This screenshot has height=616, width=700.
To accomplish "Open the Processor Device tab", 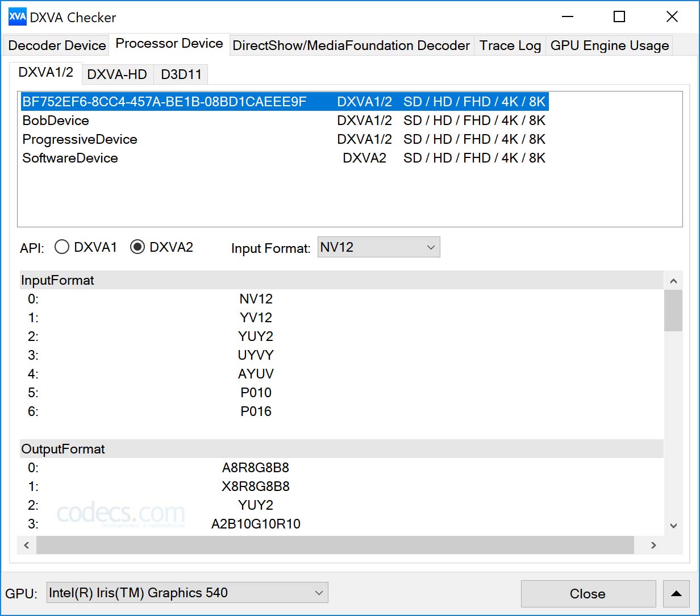I will coord(169,44).
